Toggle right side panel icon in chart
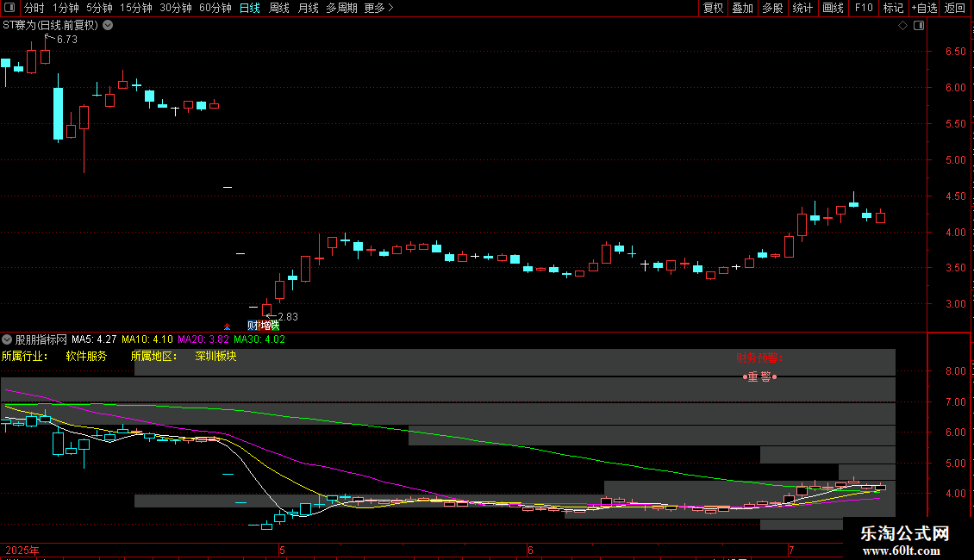 pyautogui.click(x=919, y=26)
